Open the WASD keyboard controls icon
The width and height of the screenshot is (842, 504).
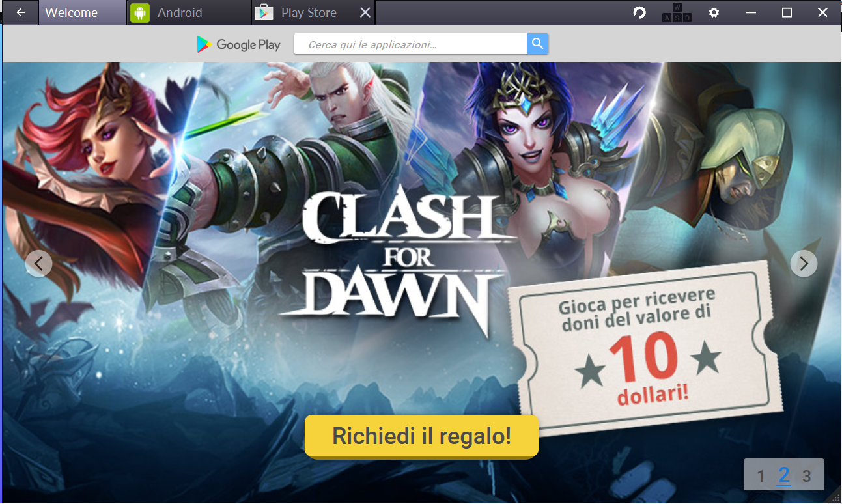coord(677,12)
